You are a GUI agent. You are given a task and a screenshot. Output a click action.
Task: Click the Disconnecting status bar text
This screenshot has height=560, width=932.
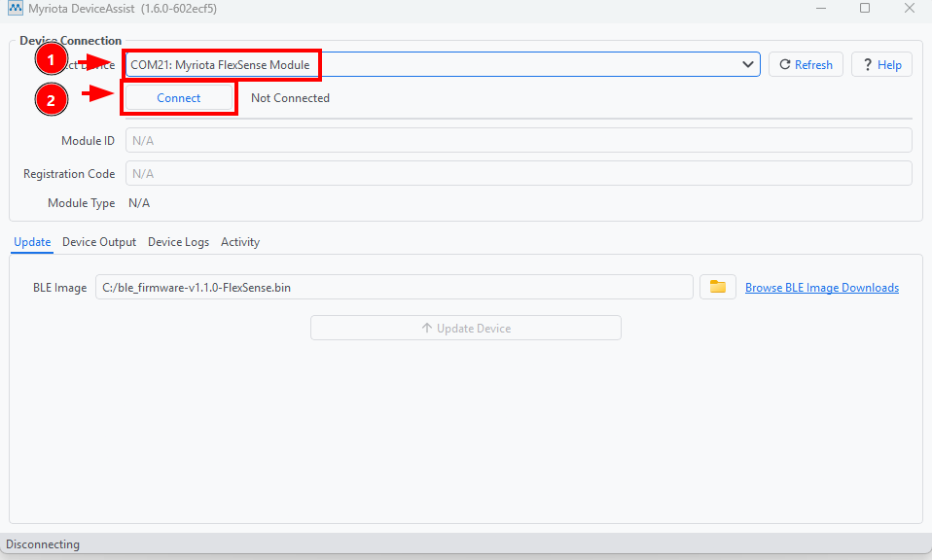pos(43,544)
